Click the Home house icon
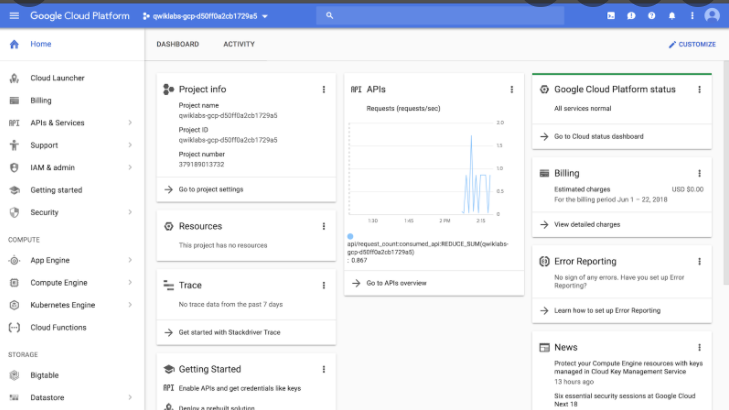729x410 pixels. coord(14,44)
